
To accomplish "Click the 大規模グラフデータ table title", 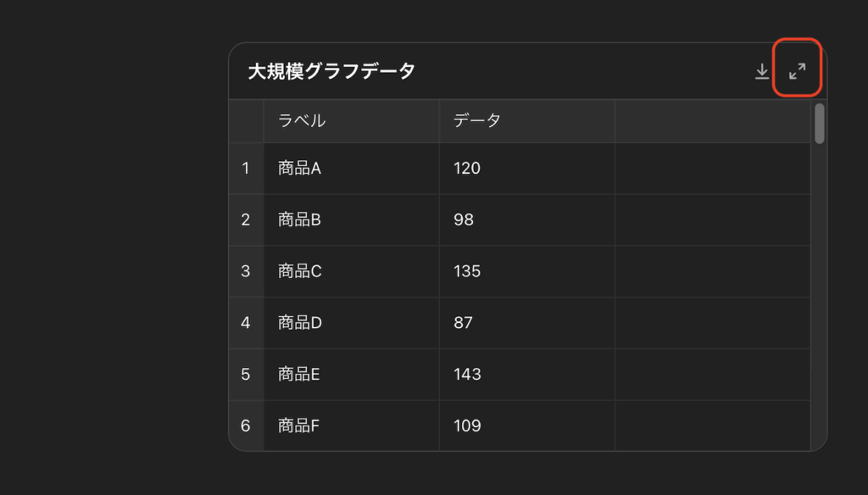I will click(331, 71).
